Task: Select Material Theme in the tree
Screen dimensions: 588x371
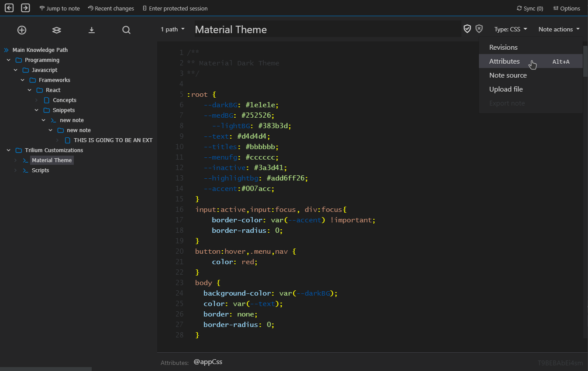Action: click(x=52, y=160)
